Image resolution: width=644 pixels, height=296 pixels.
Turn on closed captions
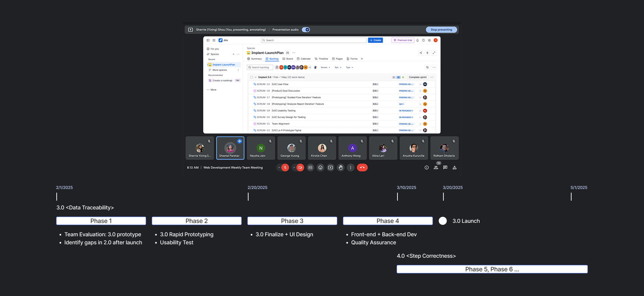tap(311, 167)
